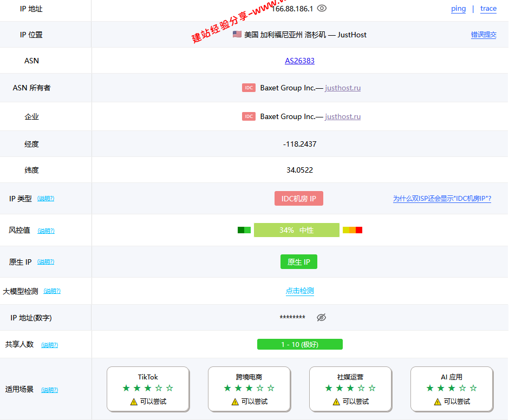The height and width of the screenshot is (420, 509).
Task: Toggle eye icon next to IP 166.88.186.1
Action: point(322,9)
